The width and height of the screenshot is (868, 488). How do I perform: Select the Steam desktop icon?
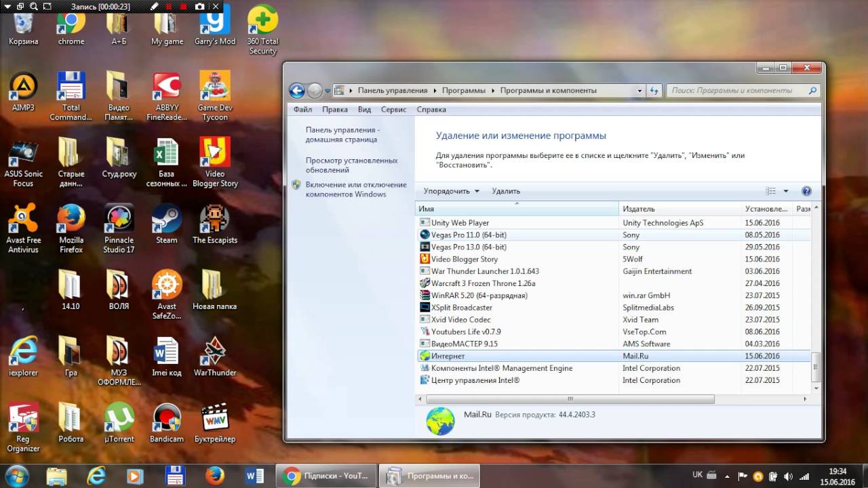coord(167,224)
